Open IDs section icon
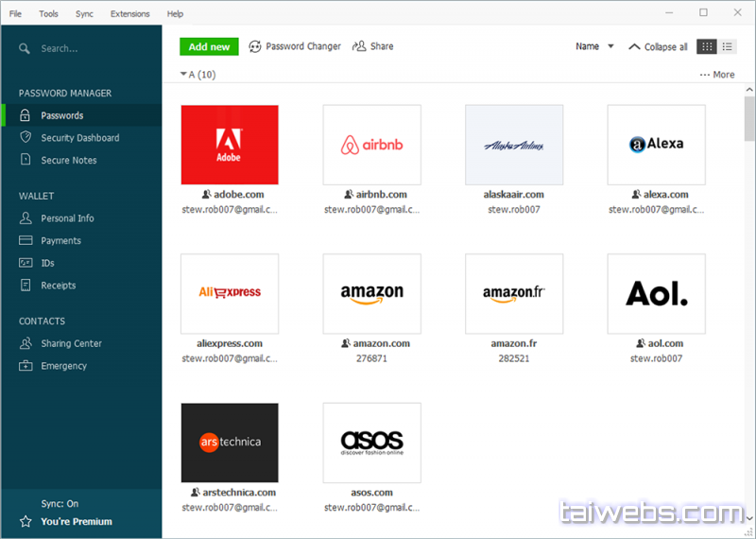 (26, 263)
